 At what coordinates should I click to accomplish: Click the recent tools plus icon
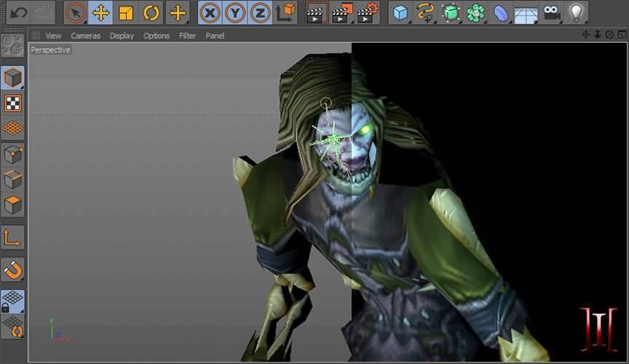point(178,13)
